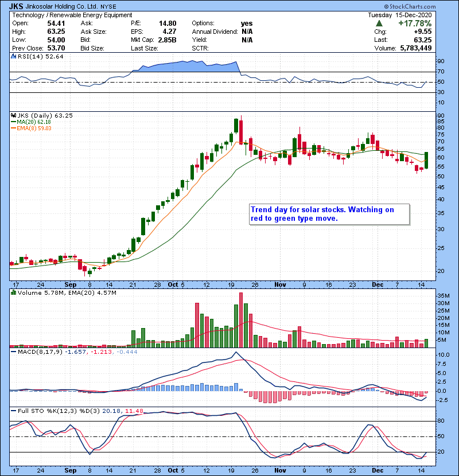Click the Volume legend bar icon

(x=12, y=293)
